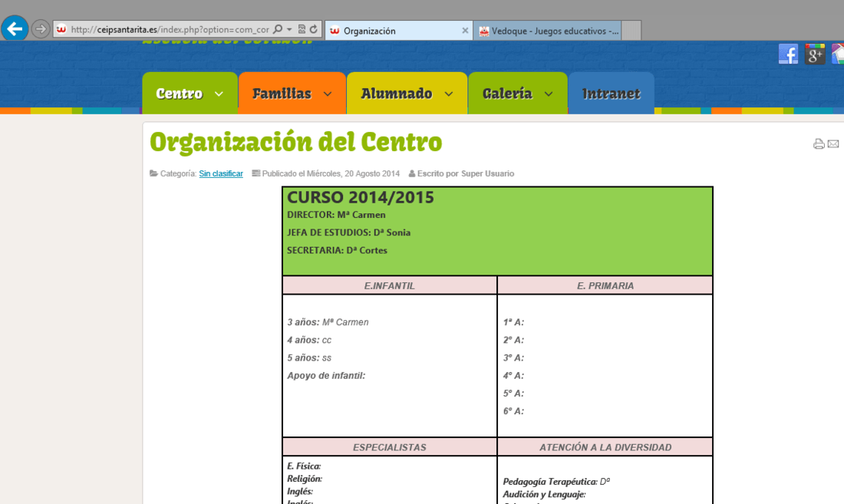This screenshot has width=844, height=504.
Task: Click the text JEFA DE ESTUDIOS: Dª Sonia
Action: click(349, 232)
